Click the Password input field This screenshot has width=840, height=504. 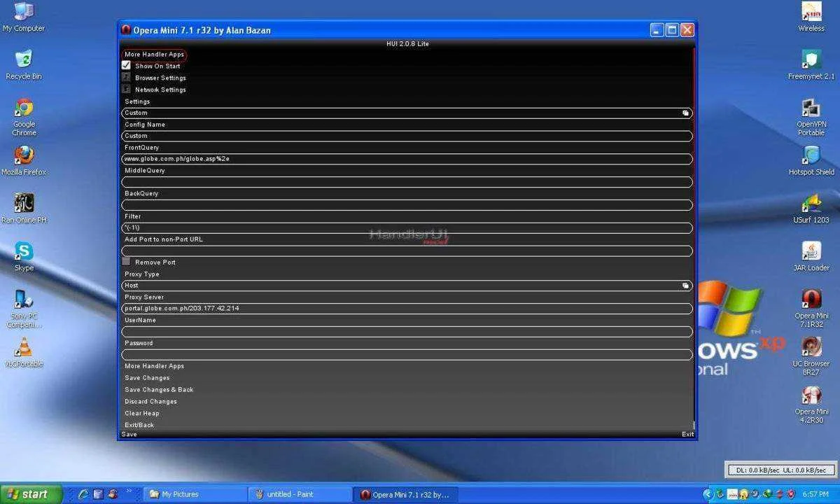click(x=407, y=355)
